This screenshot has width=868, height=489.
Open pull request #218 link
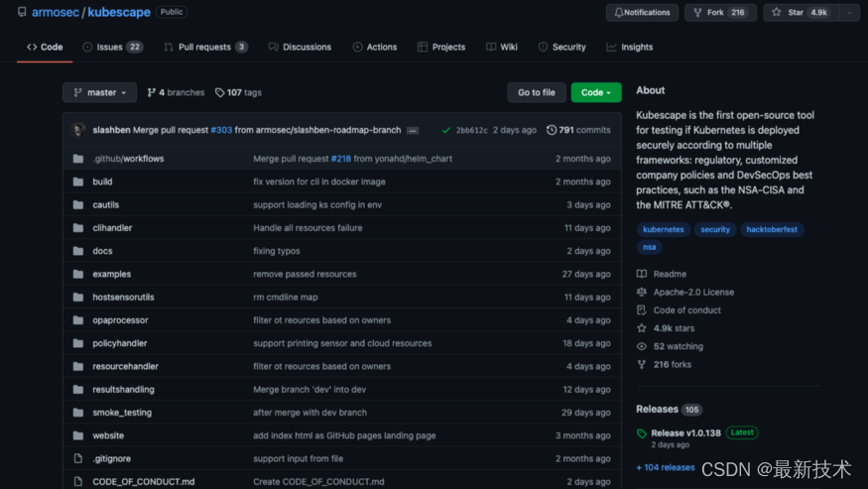click(341, 159)
